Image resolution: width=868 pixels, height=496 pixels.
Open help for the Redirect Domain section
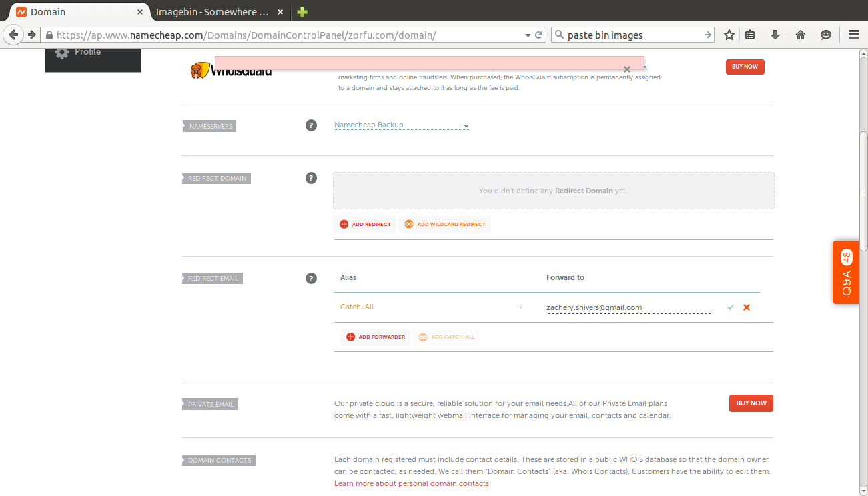click(x=311, y=178)
